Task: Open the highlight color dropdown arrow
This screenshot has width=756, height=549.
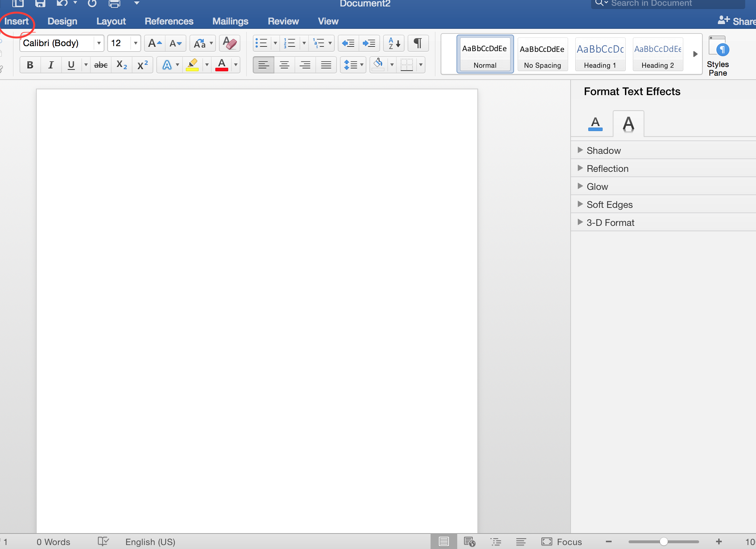Action: [x=207, y=65]
